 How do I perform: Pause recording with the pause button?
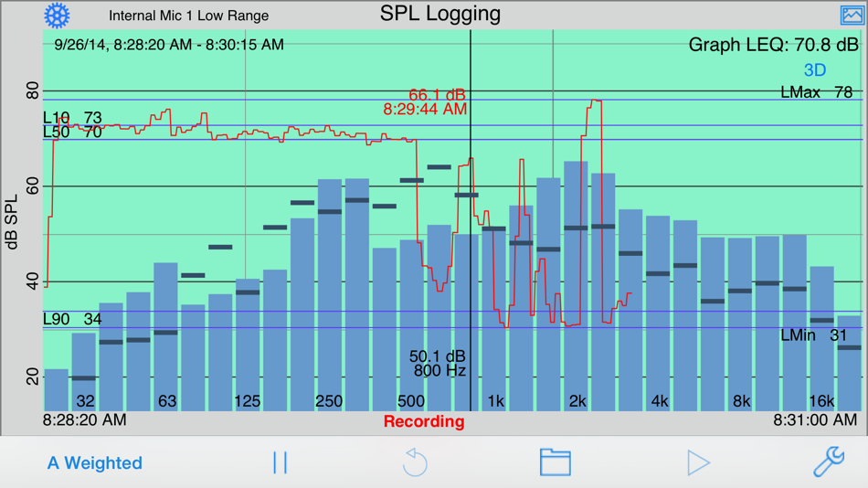281,462
